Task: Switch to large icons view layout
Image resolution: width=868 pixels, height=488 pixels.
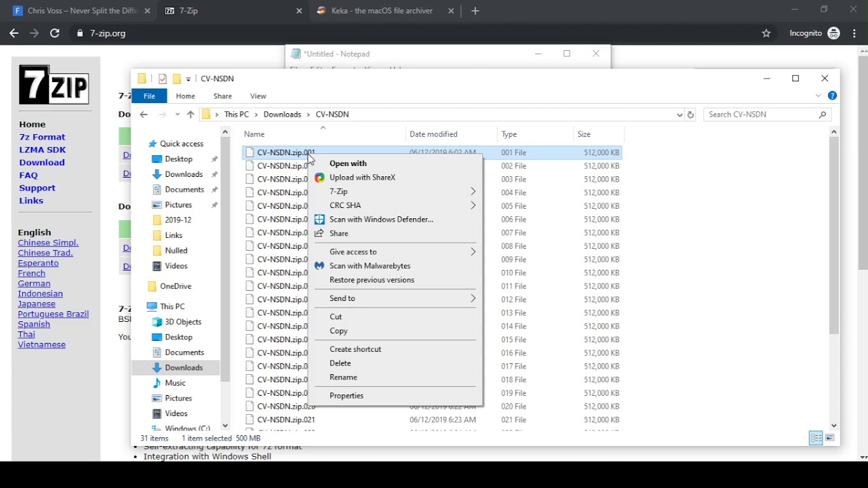Action: (830, 438)
